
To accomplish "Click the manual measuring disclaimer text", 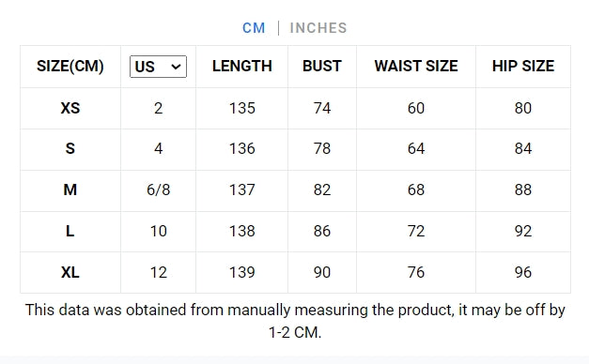I will point(295,321).
